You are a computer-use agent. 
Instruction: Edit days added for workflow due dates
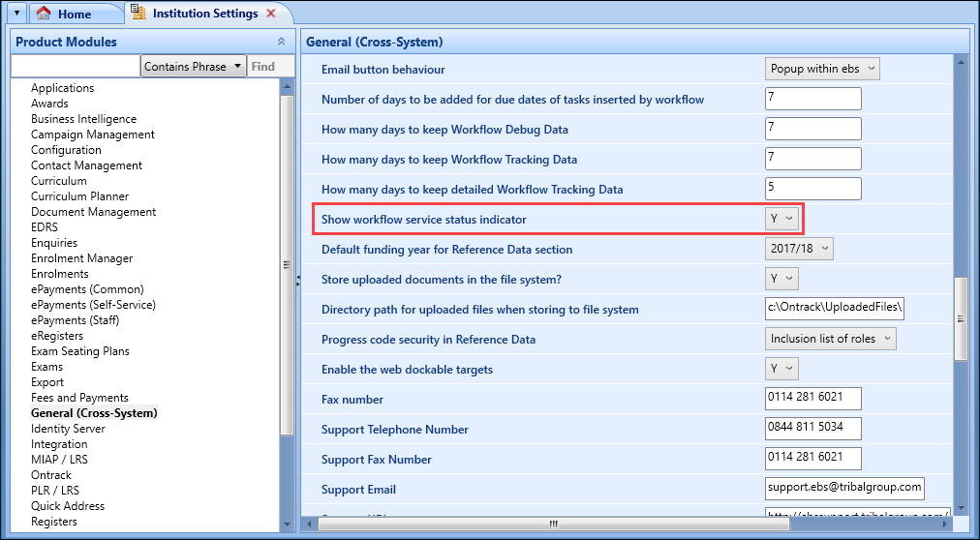pyautogui.click(x=812, y=99)
